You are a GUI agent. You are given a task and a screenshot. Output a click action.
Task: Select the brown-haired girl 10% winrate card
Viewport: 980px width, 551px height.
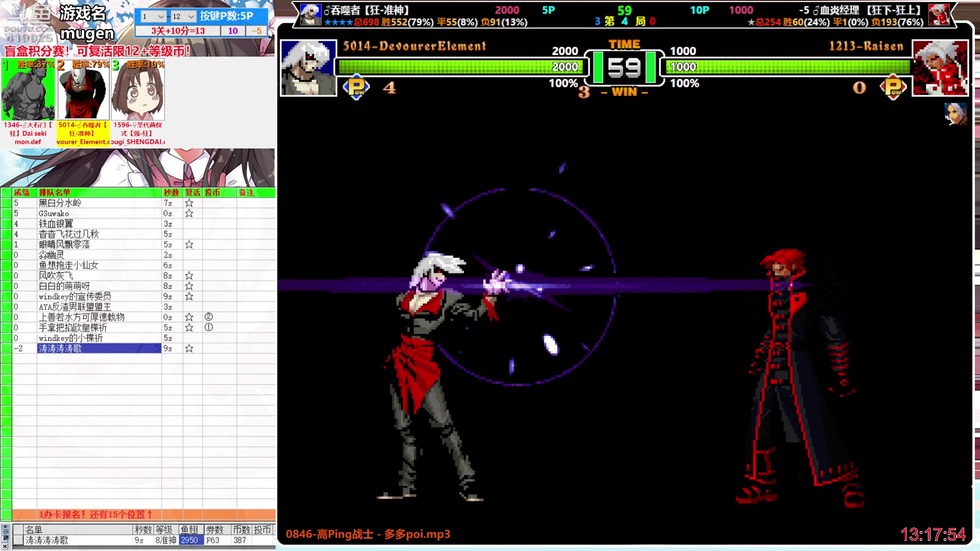tap(138, 90)
